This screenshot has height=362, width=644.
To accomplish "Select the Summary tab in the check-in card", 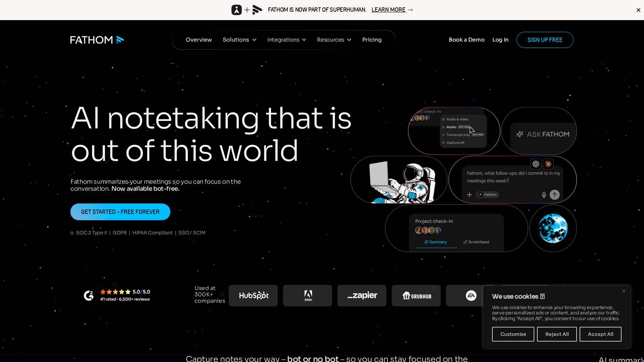I will 436,242.
